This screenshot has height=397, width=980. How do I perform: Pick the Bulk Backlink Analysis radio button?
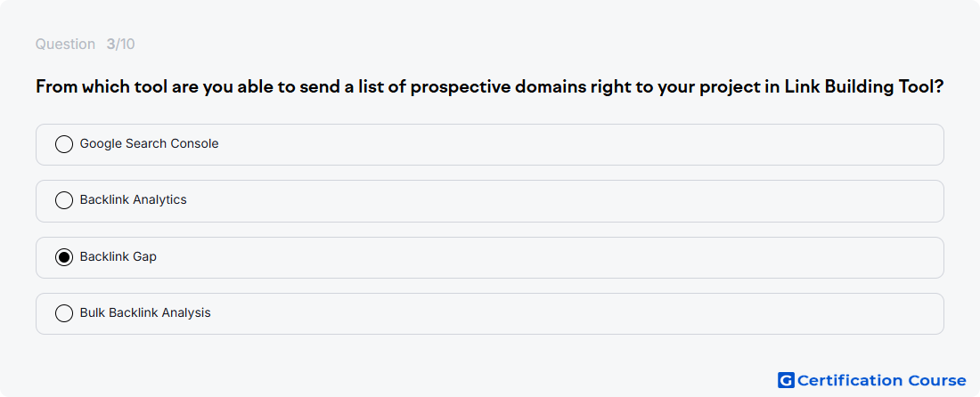(x=64, y=313)
